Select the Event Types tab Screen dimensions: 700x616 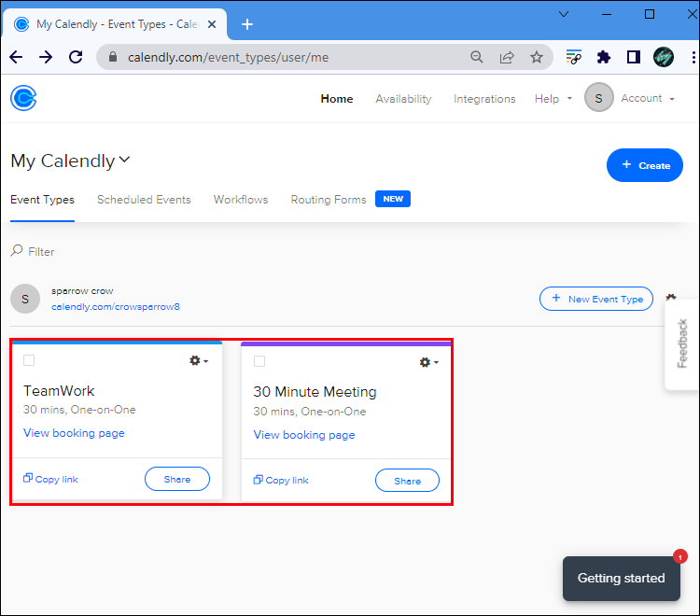(42, 200)
